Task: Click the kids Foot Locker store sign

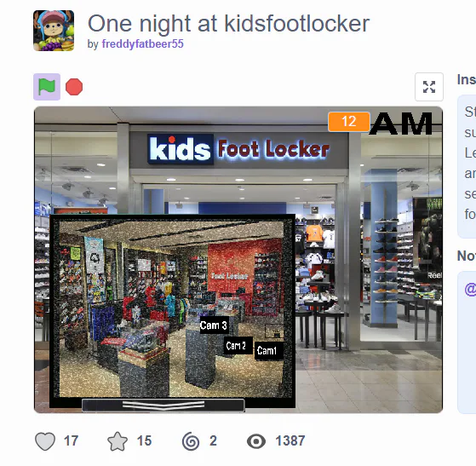Action: pyautogui.click(x=239, y=149)
